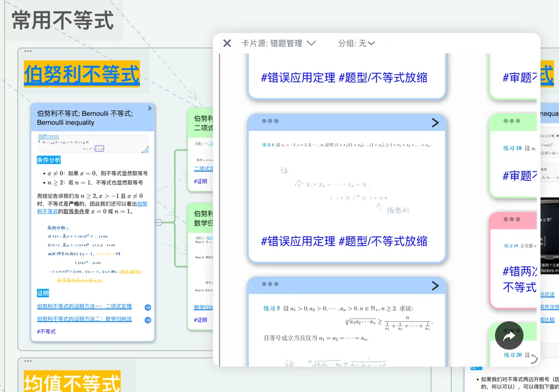Open link 伯努利不等式的证明方法二：数学归纳法
This screenshot has height=392, width=559.
(x=84, y=319)
